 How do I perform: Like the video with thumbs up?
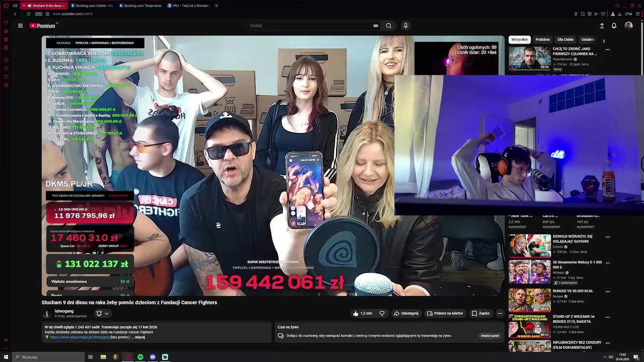coord(362,313)
